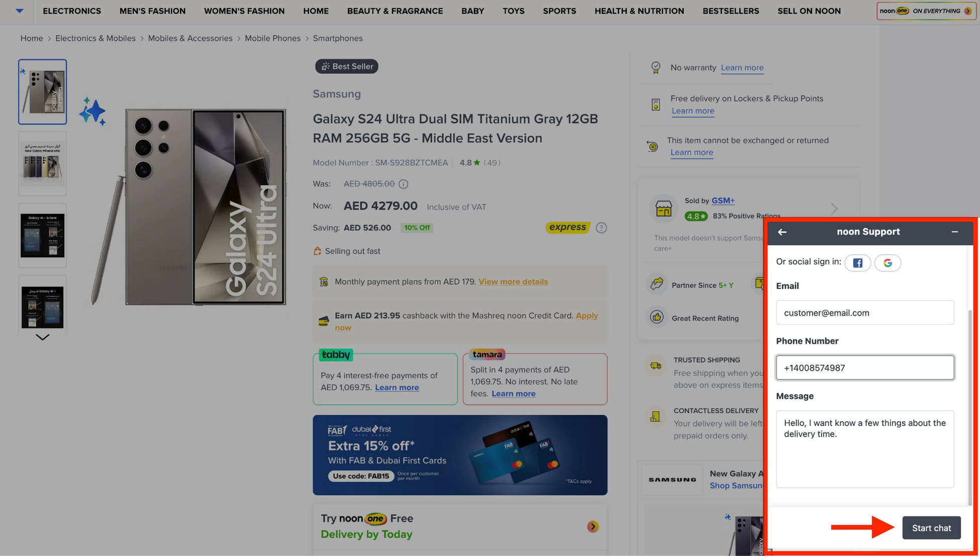The width and height of the screenshot is (980, 556).
Task: Click No warranty Learn more link
Action: (x=742, y=68)
